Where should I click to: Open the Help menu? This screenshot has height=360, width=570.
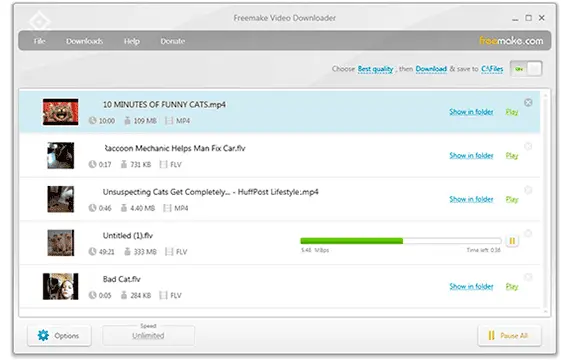tap(132, 41)
